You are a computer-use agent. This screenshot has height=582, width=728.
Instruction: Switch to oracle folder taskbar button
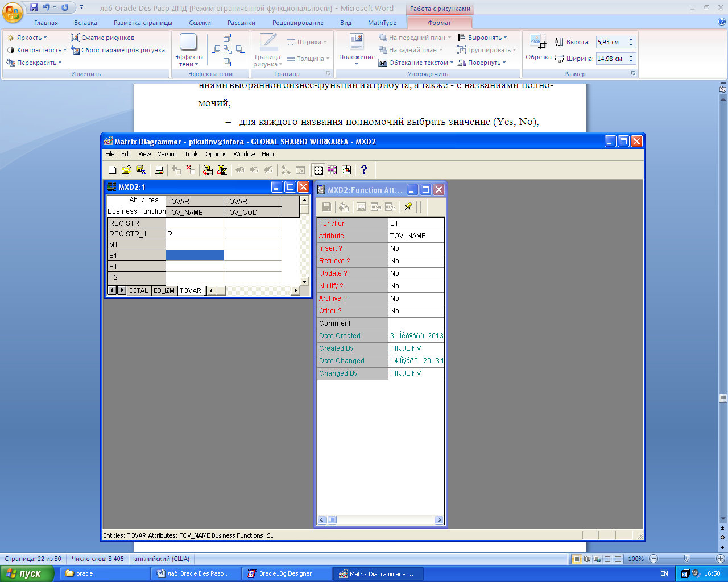coord(106,573)
